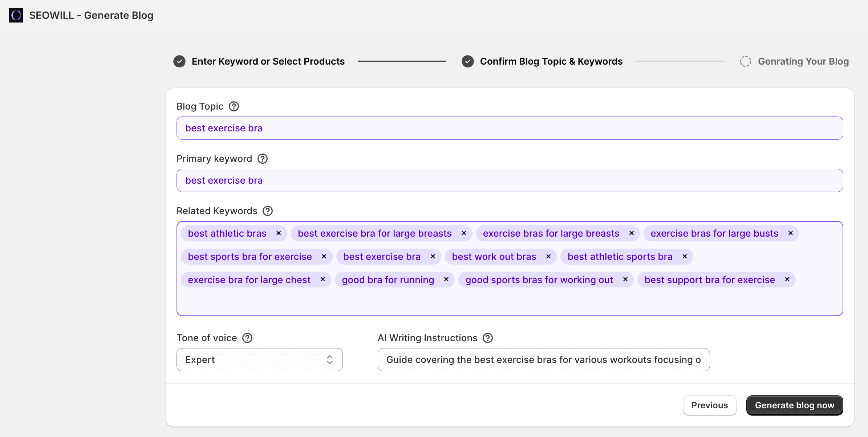Image resolution: width=868 pixels, height=437 pixels.
Task: Select the Enter Keyword or Select Products step
Action: 268,61
